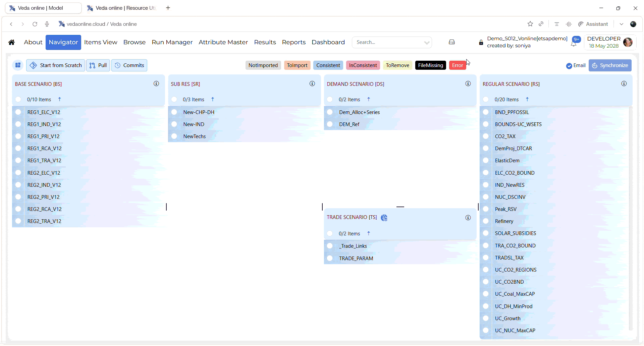Open the Search dropdown arrow
This screenshot has height=346, width=644.
427,43
